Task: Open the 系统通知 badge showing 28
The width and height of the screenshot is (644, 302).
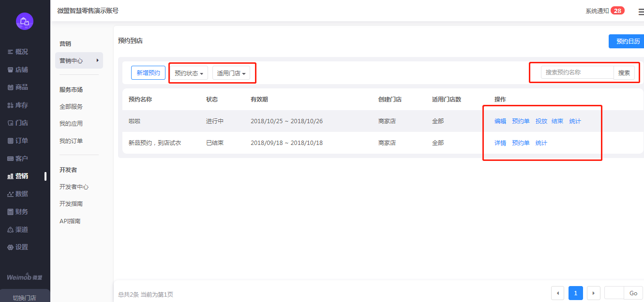Action: coord(617,11)
